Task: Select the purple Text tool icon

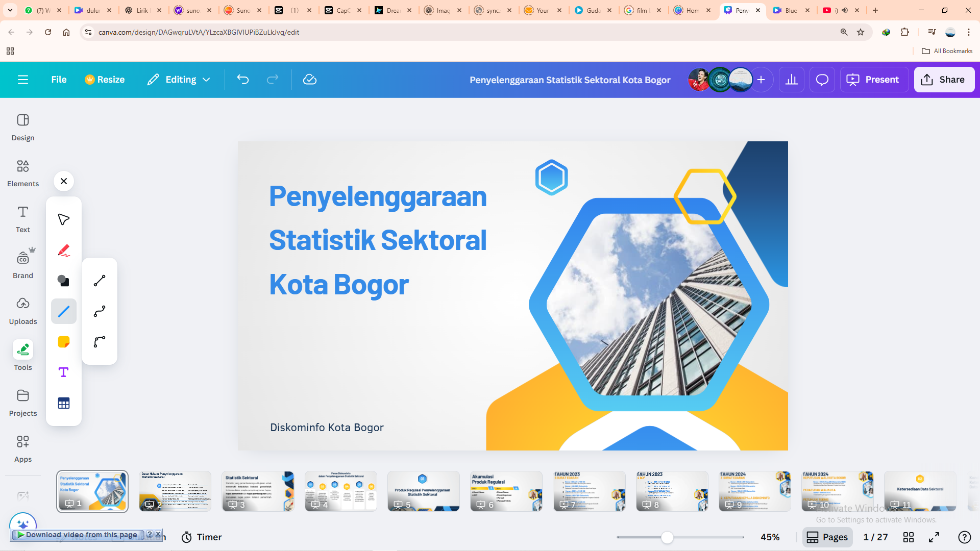Action: (x=63, y=372)
